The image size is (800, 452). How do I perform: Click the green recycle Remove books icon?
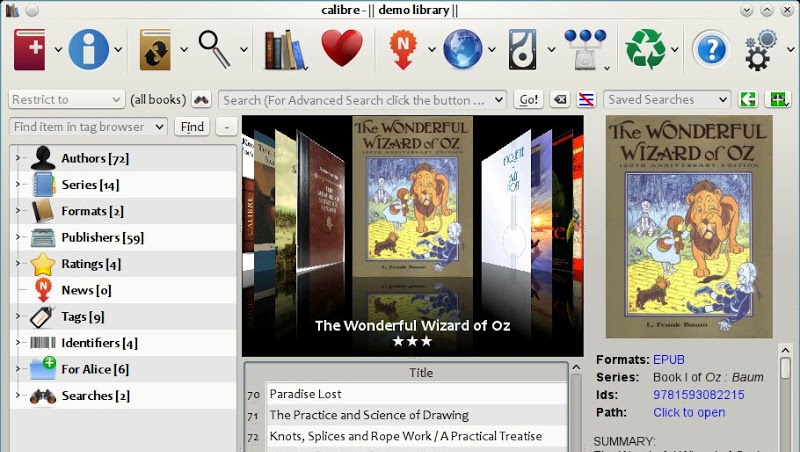click(645, 49)
